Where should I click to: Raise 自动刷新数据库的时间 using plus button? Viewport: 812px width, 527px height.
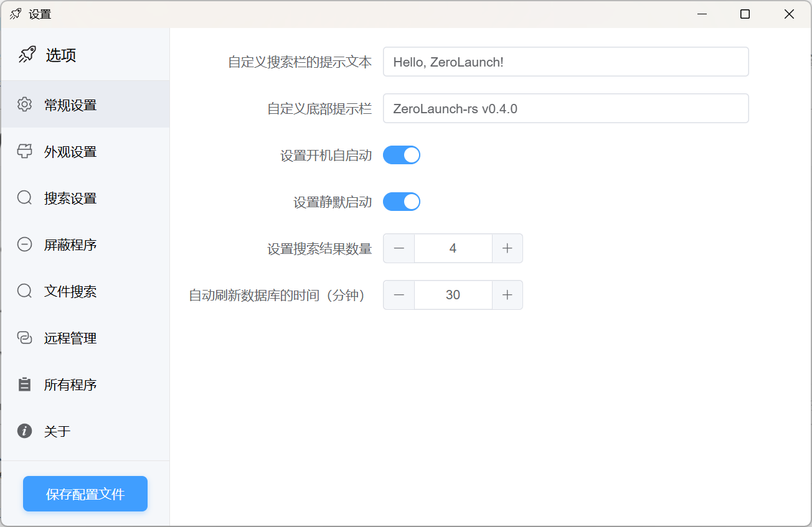coord(507,295)
